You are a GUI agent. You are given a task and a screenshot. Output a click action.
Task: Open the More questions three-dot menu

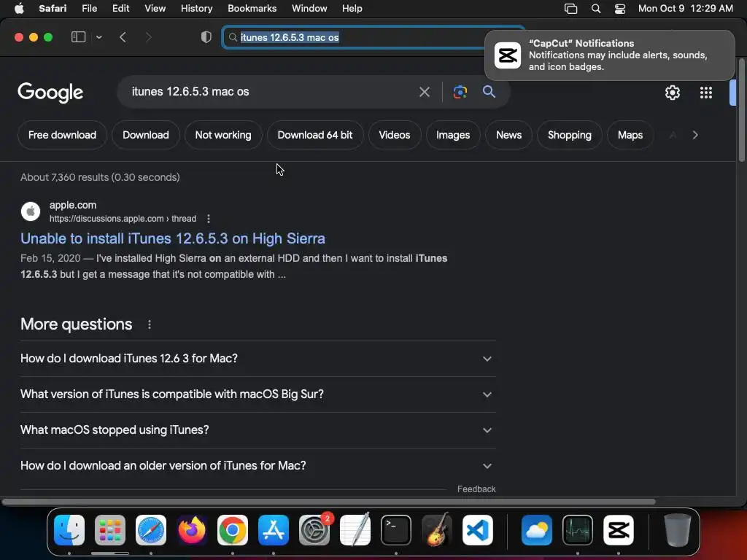(149, 324)
